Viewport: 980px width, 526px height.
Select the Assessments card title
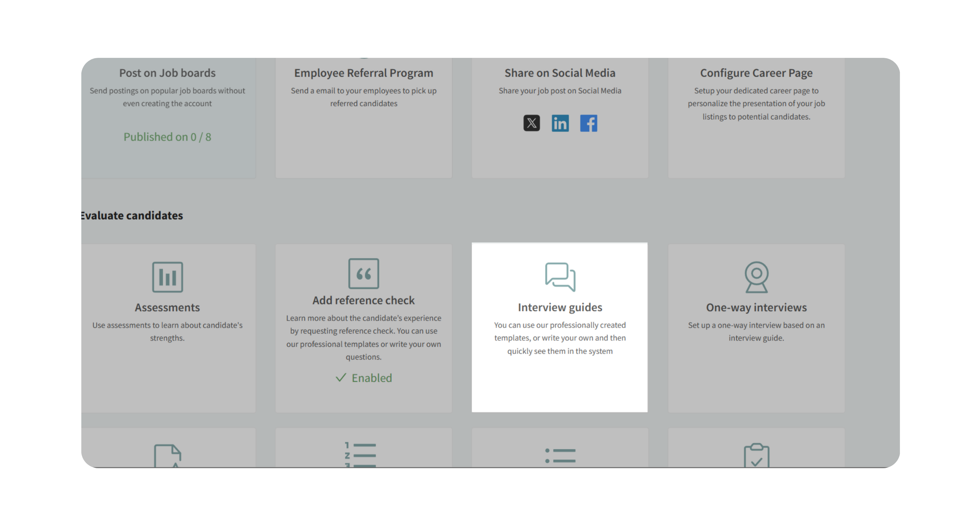[167, 307]
